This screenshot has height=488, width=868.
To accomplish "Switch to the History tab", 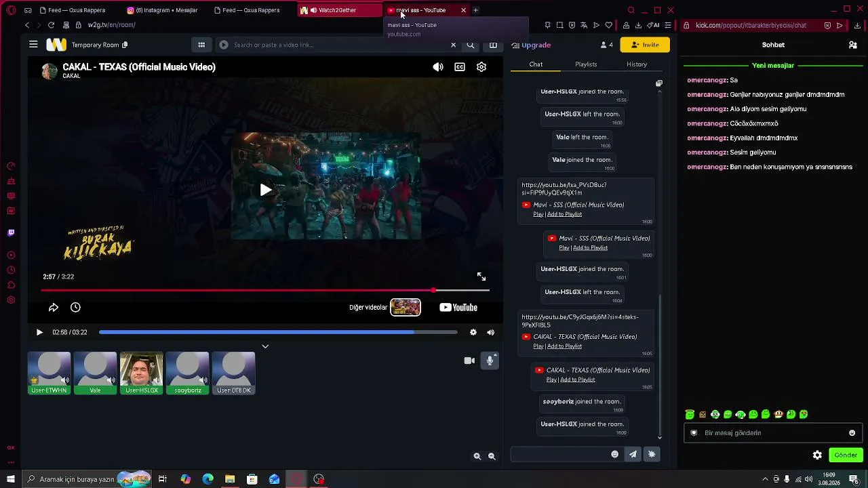I will point(637,64).
